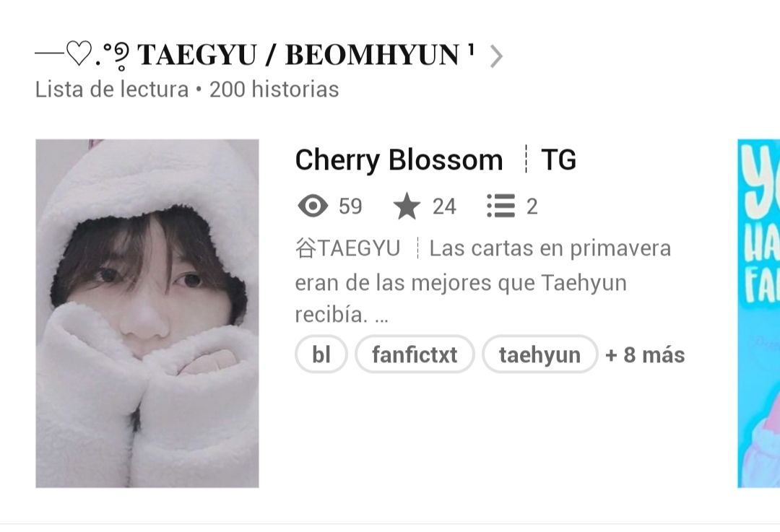Screen dimensions: 780x532
Task: Select the bl tag
Action: pos(321,354)
